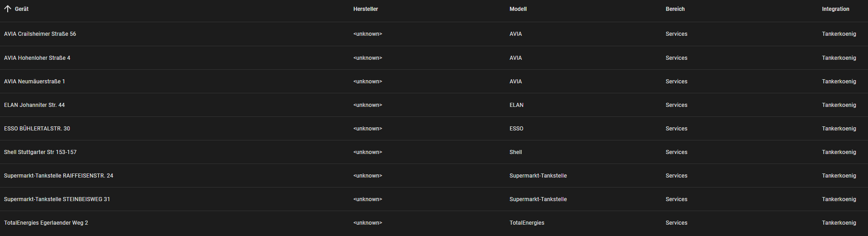Click the Services area in the Shell row
868x236 pixels.
click(676, 152)
